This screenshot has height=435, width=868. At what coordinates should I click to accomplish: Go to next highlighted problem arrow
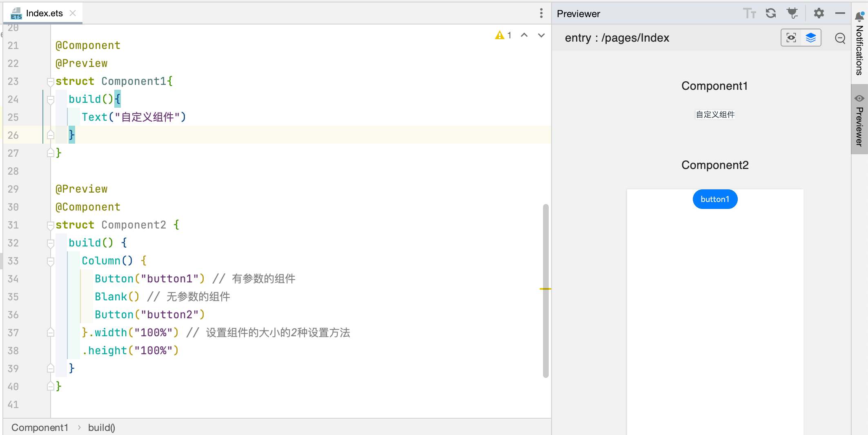(541, 36)
